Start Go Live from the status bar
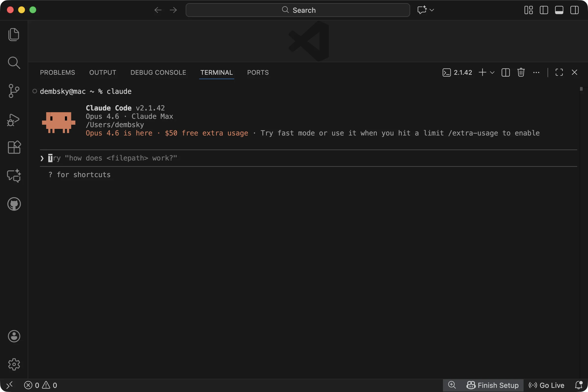 546,385
